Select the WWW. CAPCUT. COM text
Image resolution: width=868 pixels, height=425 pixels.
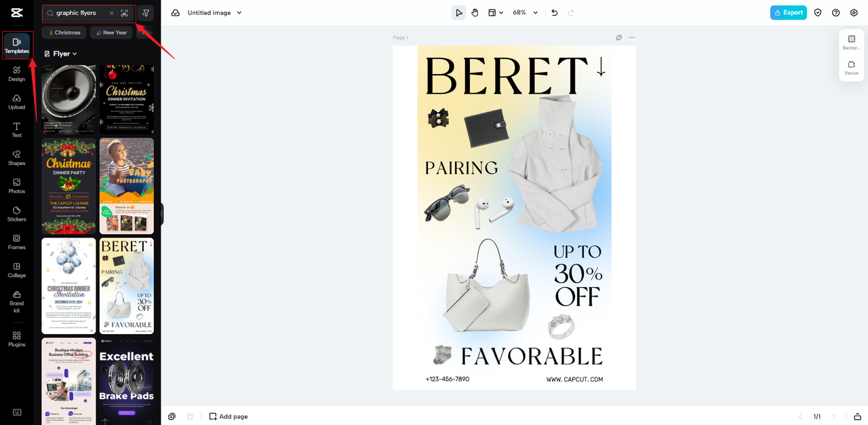[574, 379]
